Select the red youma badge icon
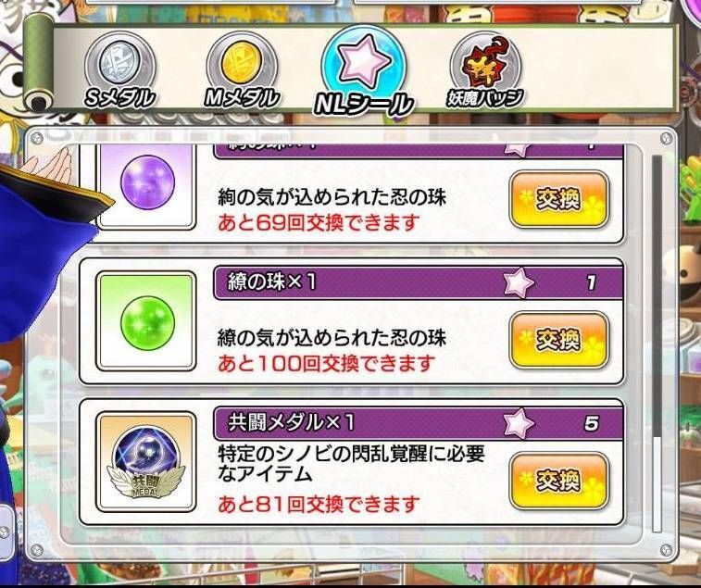Viewport: 701px width, 588px height. (484, 66)
